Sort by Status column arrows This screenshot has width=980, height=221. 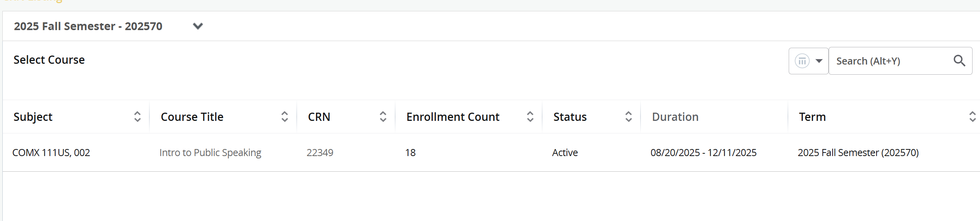pos(628,117)
